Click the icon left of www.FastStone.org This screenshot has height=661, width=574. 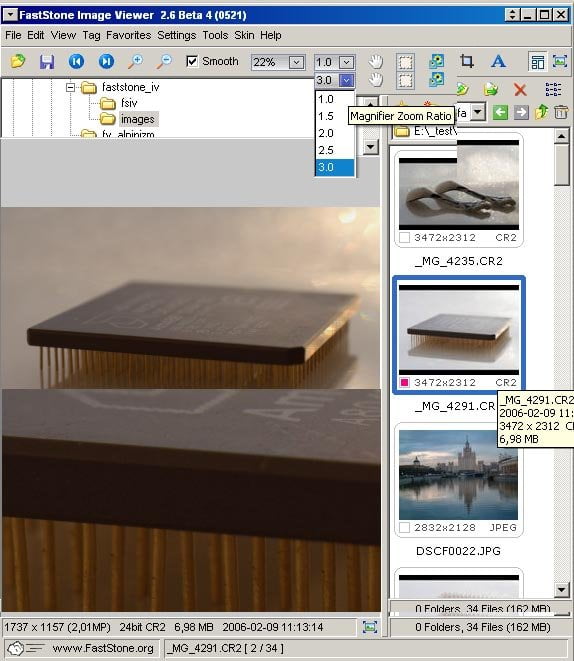click(24, 648)
